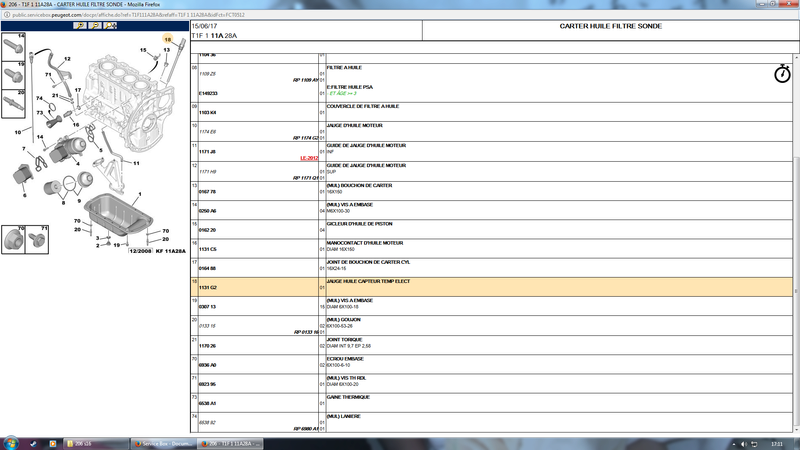Click the JOINT TORIQUE description
The height and width of the screenshot is (450, 800).
pos(344,340)
